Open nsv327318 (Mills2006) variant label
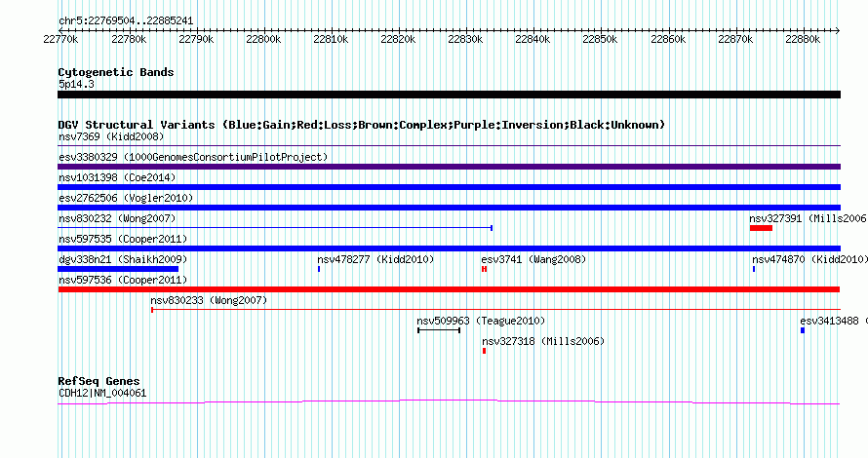Image resolution: width=868 pixels, height=458 pixels. point(543,341)
